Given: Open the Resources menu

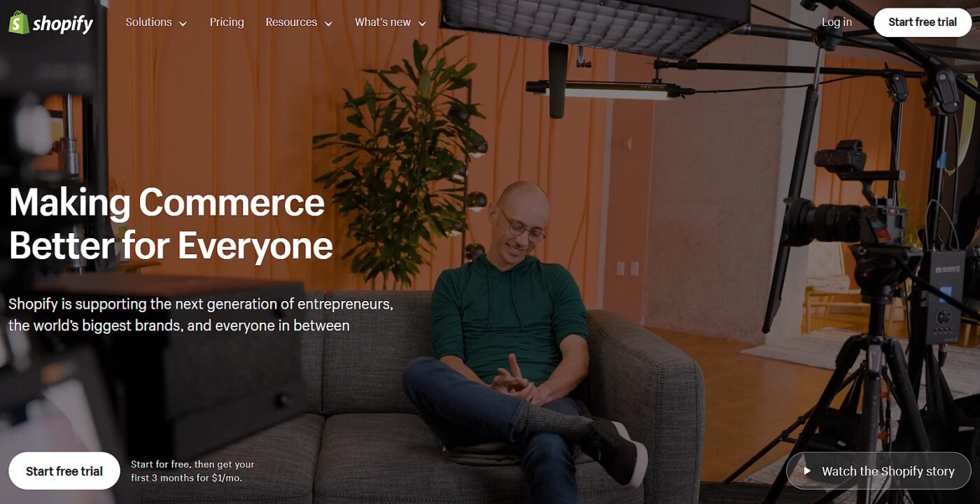Looking at the screenshot, I should [x=299, y=22].
